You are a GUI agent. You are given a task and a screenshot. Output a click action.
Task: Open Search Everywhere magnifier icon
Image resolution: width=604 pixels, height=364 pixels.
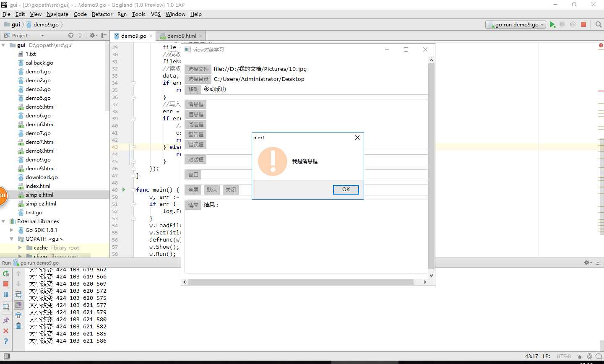coord(599,24)
